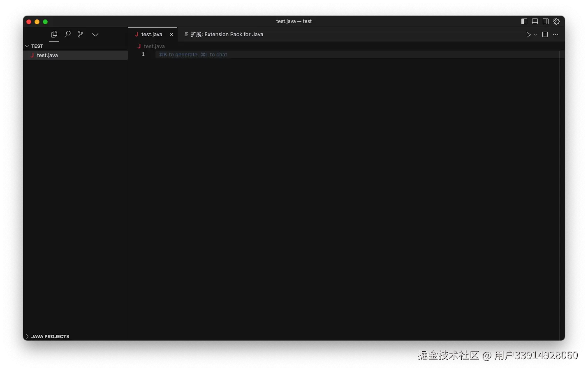Click the yellow minimize window button
Image resolution: width=588 pixels, height=371 pixels.
[37, 22]
